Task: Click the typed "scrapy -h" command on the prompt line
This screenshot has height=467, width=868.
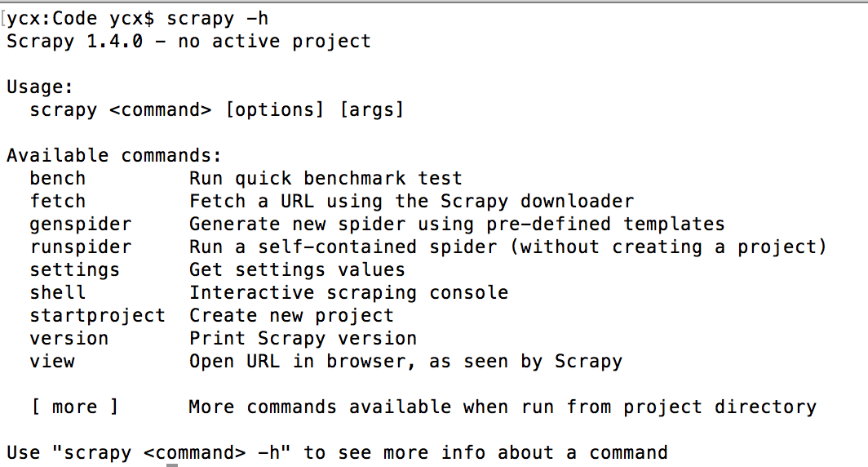Action: click(217, 18)
